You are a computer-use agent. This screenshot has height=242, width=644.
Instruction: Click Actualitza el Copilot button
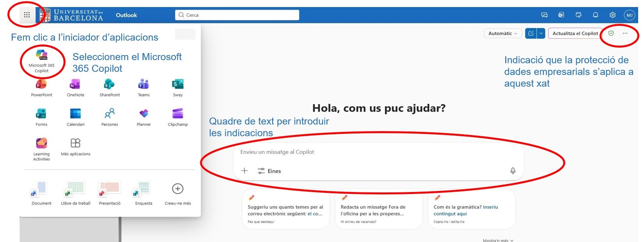click(x=575, y=33)
